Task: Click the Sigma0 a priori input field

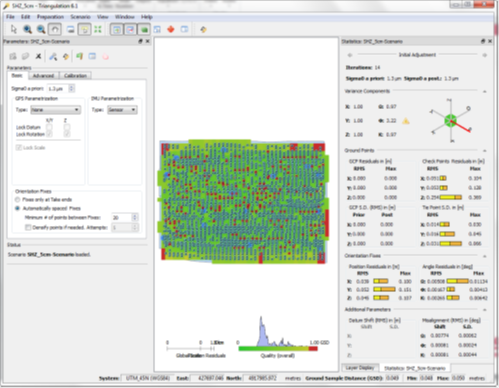Action: [x=58, y=89]
